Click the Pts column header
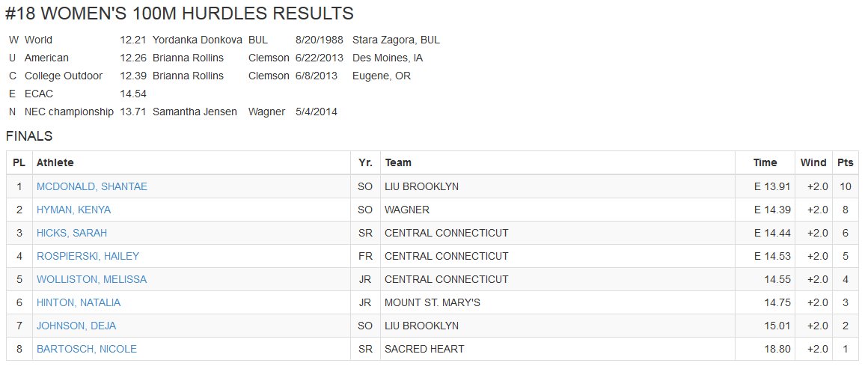This screenshot has height=369, width=868. [x=846, y=163]
